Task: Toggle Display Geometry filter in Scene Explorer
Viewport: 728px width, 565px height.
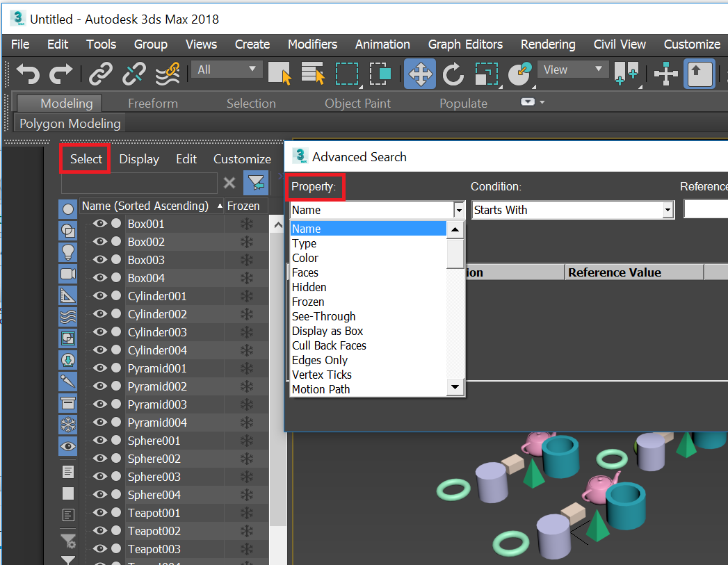Action: pos(67,209)
